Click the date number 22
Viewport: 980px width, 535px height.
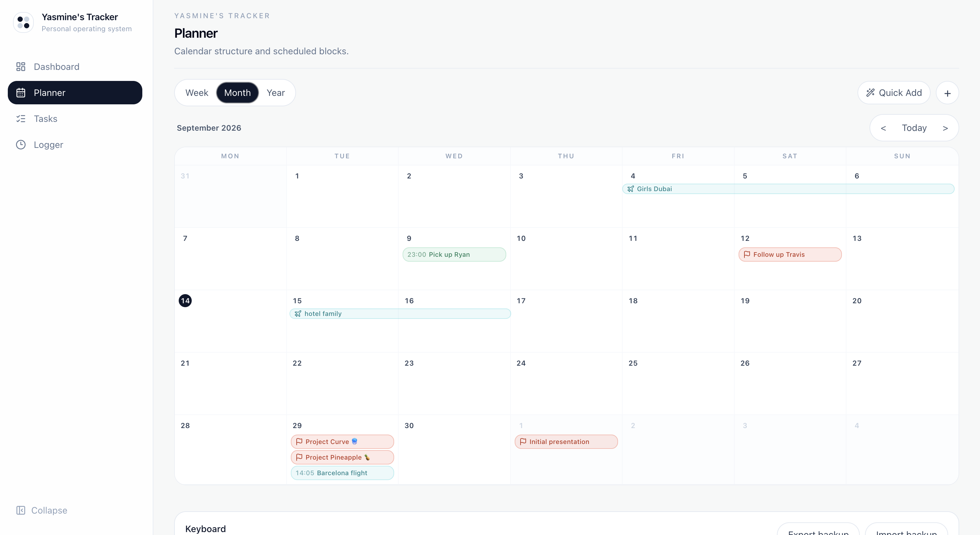[x=297, y=363]
